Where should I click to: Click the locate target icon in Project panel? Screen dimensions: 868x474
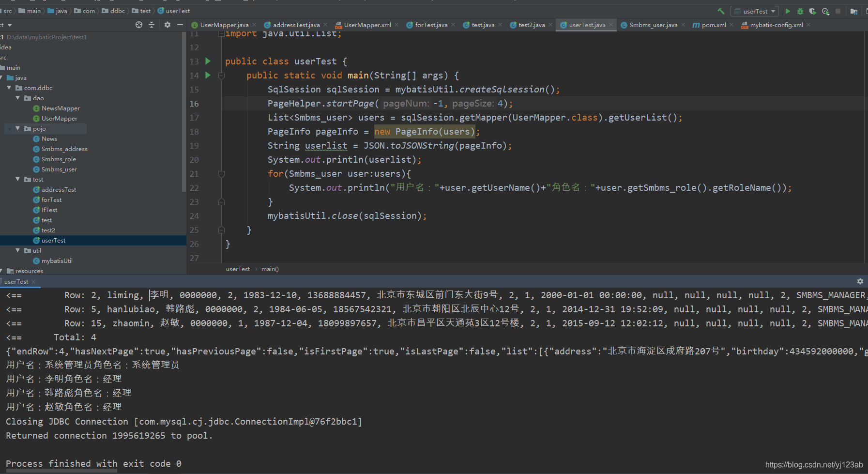[139, 25]
